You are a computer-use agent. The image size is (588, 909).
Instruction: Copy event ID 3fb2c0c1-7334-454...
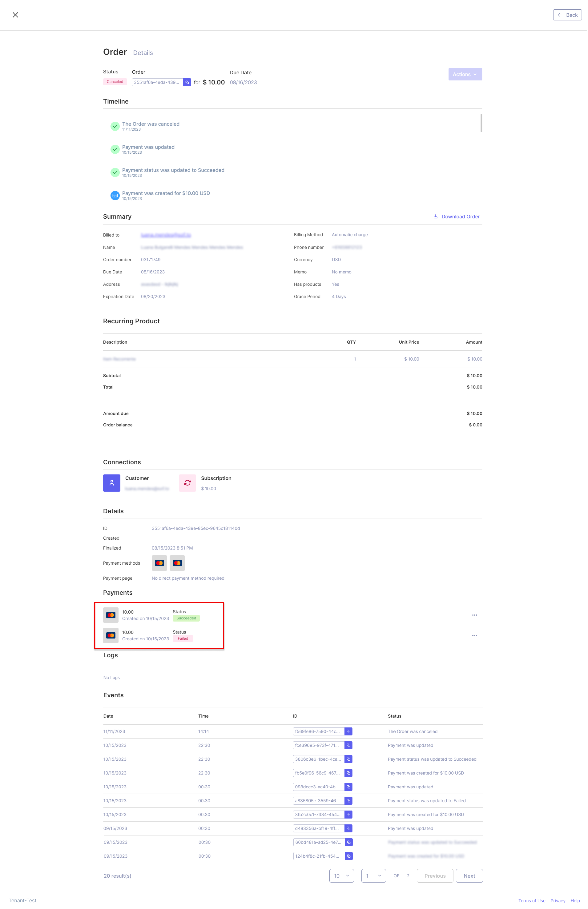[x=348, y=814]
